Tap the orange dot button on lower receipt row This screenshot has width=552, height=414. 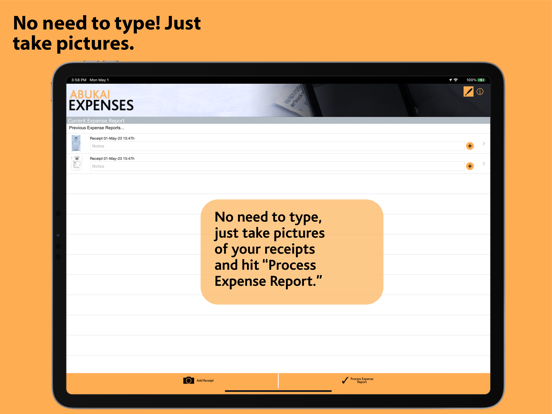pyautogui.click(x=470, y=166)
